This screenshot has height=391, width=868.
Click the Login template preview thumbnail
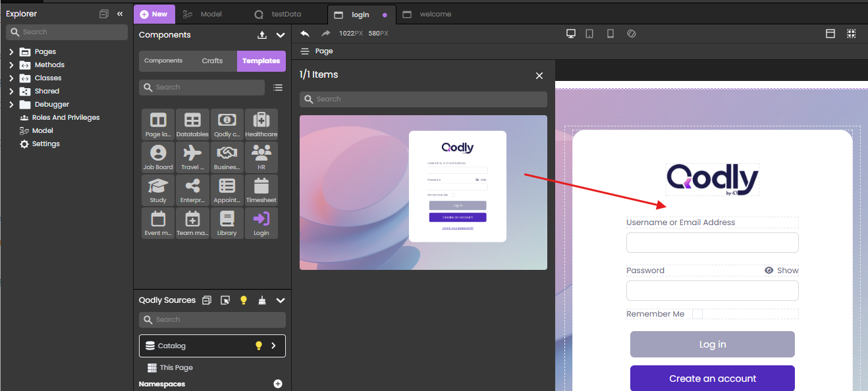(x=423, y=192)
